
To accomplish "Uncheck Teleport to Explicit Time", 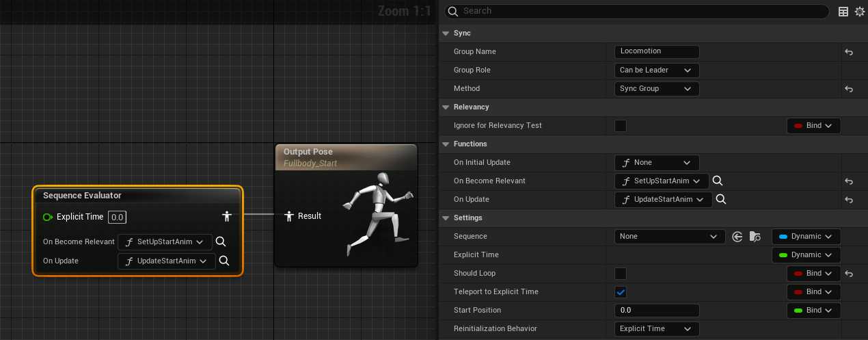I will point(621,292).
